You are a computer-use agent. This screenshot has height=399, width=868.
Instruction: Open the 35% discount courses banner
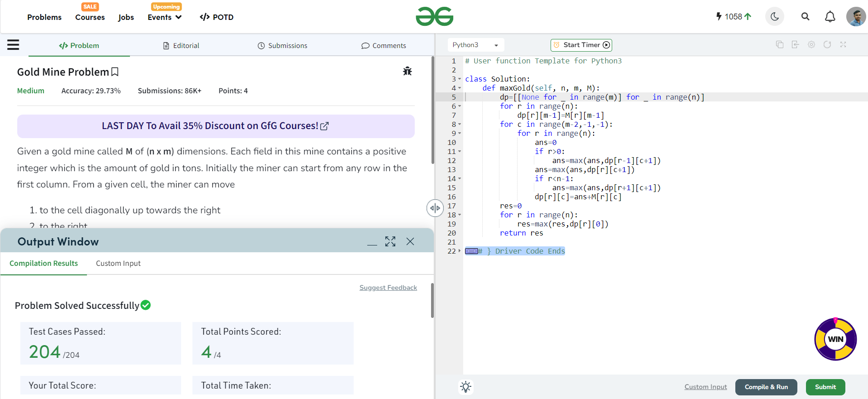click(x=216, y=126)
